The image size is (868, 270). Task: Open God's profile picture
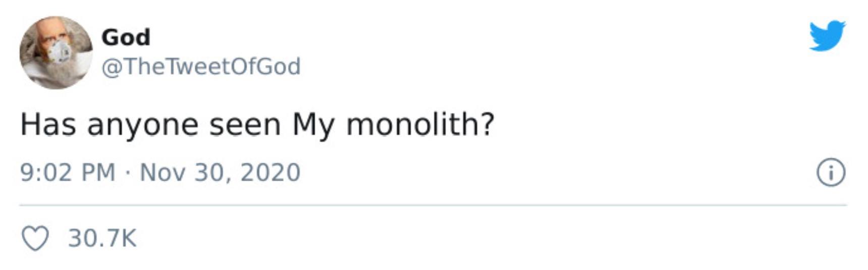pos(56,52)
